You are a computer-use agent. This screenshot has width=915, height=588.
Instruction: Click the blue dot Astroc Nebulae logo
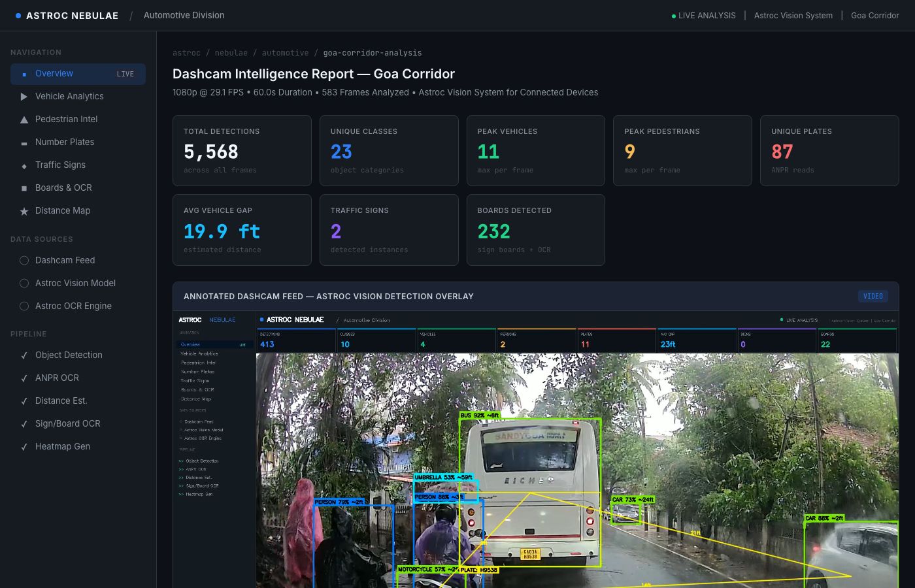[18, 16]
